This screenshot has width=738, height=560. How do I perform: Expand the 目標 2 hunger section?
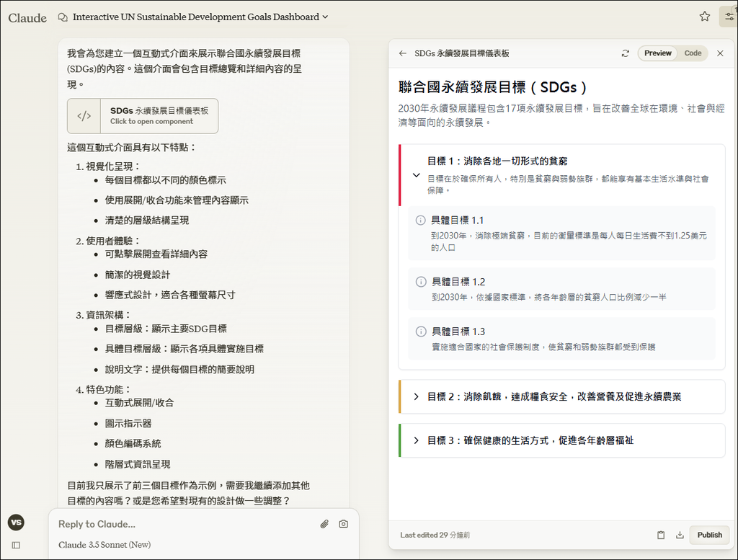pyautogui.click(x=415, y=397)
